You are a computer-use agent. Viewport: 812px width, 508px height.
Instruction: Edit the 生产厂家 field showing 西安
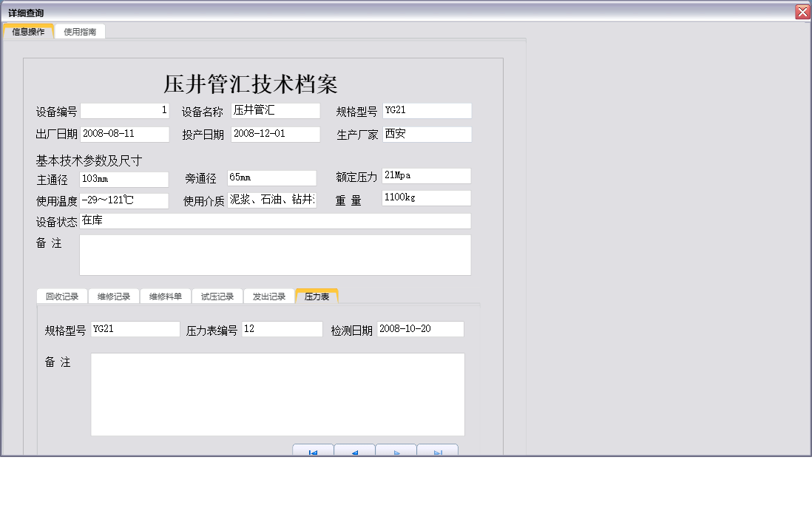pyautogui.click(x=426, y=134)
